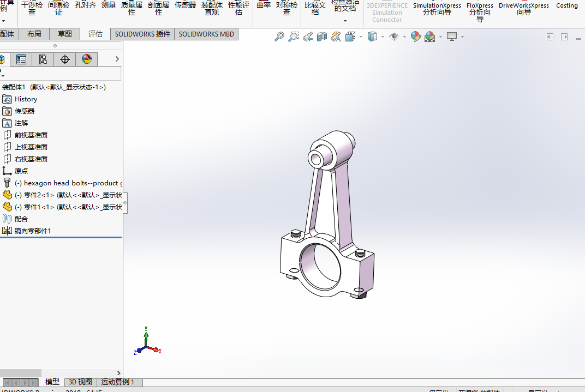The image size is (585, 392).
Task: Click the Zoom to Area icon
Action: click(x=293, y=37)
